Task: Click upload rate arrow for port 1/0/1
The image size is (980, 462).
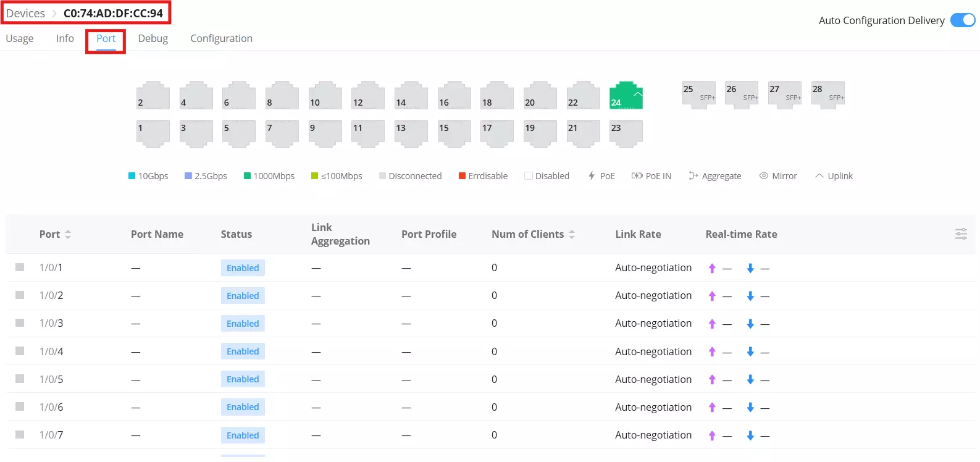Action: [x=712, y=268]
